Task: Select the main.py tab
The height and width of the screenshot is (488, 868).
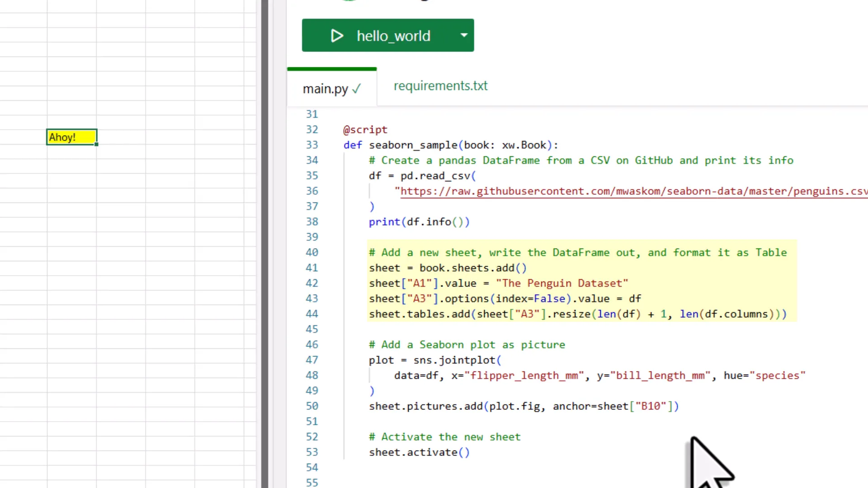Action: click(x=325, y=89)
